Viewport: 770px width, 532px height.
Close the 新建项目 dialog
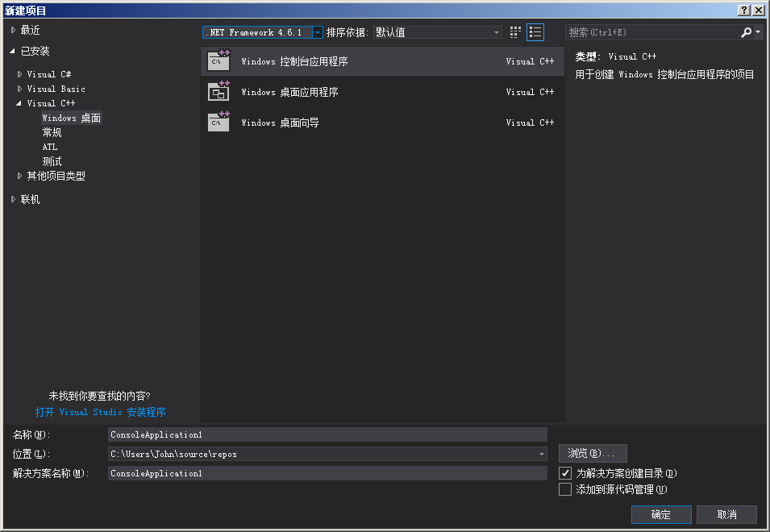pos(758,10)
